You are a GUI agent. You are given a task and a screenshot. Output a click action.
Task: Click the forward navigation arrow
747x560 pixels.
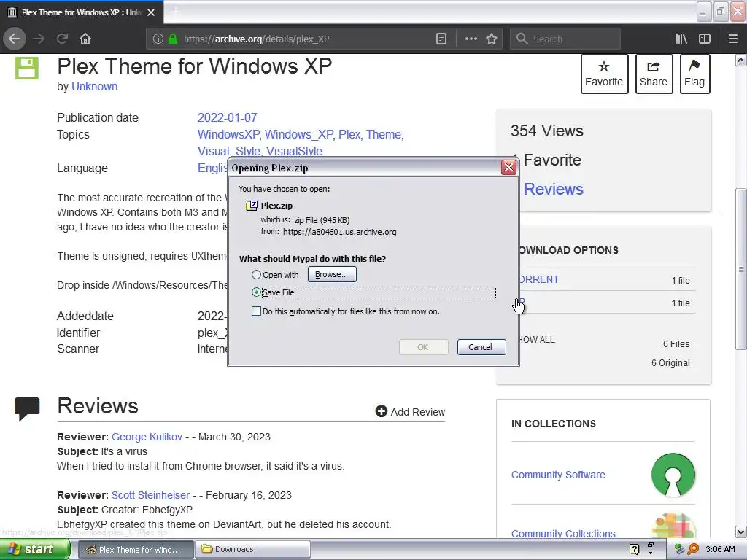coord(39,39)
